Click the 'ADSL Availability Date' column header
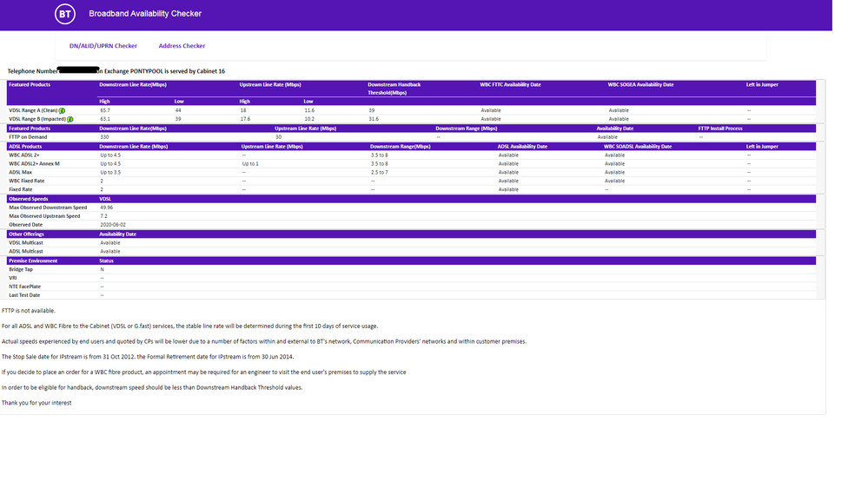This screenshot has width=868, height=488. pyautogui.click(x=522, y=147)
